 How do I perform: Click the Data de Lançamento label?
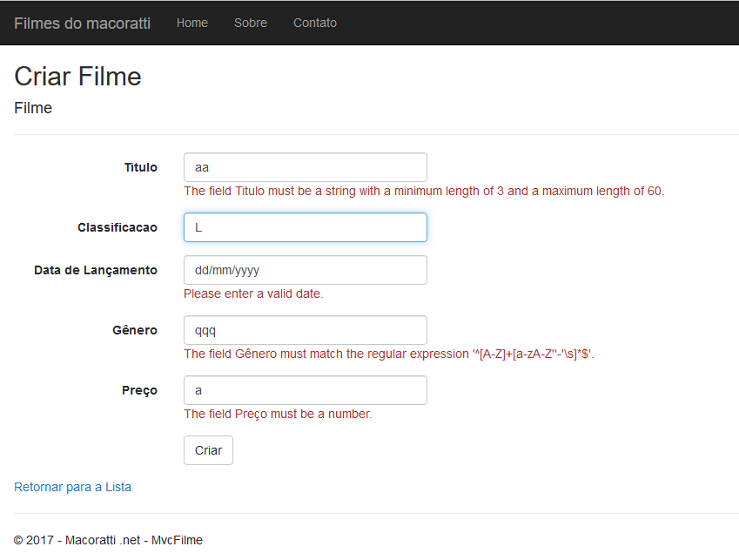96,270
